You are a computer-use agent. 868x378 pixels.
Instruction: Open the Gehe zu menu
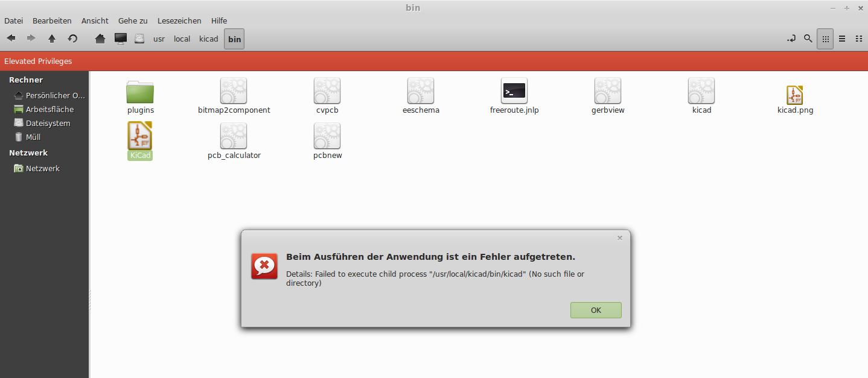tap(133, 20)
